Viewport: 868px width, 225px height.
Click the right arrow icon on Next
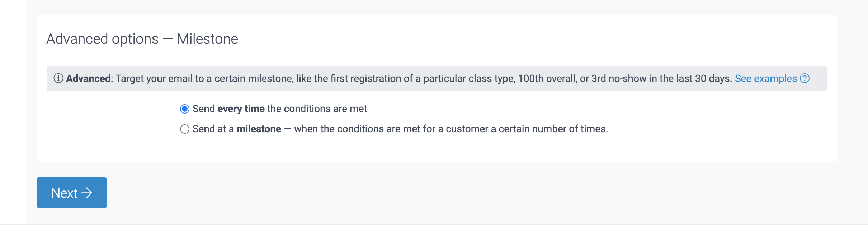86,193
